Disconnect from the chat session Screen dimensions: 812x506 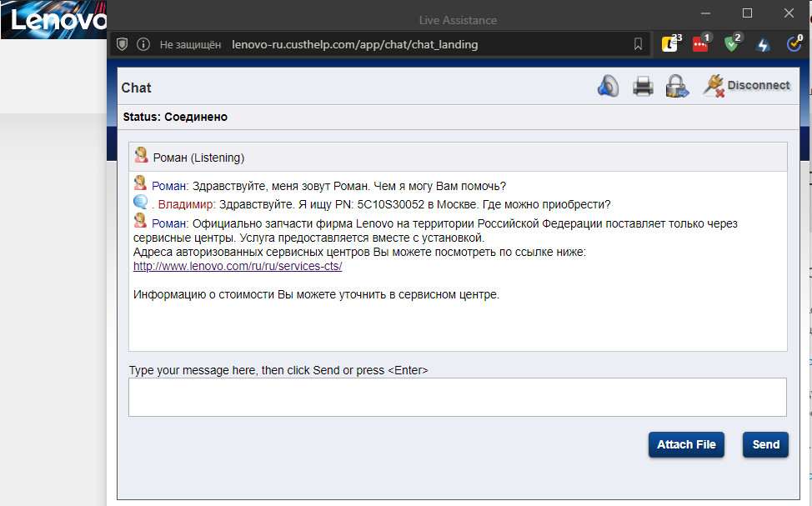pos(746,85)
